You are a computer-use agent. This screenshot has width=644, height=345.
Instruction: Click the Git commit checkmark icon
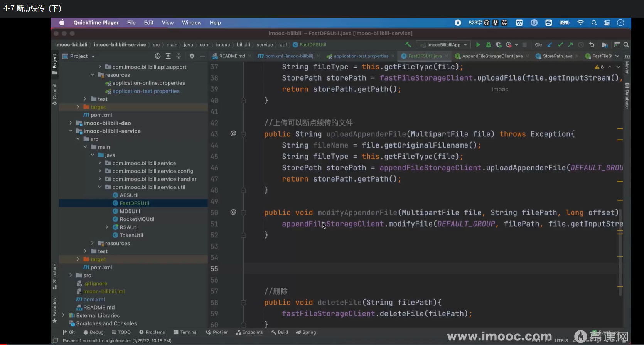coord(560,45)
